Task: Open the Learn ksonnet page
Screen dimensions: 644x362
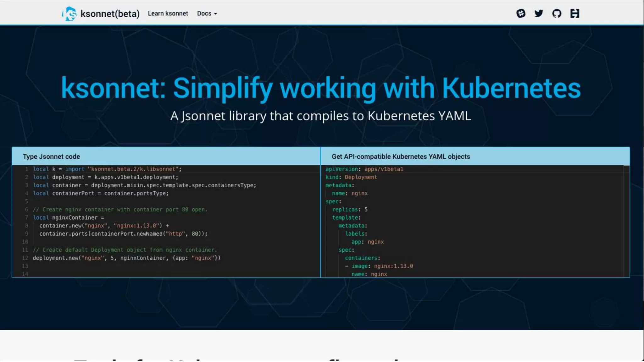Action: pyautogui.click(x=168, y=14)
